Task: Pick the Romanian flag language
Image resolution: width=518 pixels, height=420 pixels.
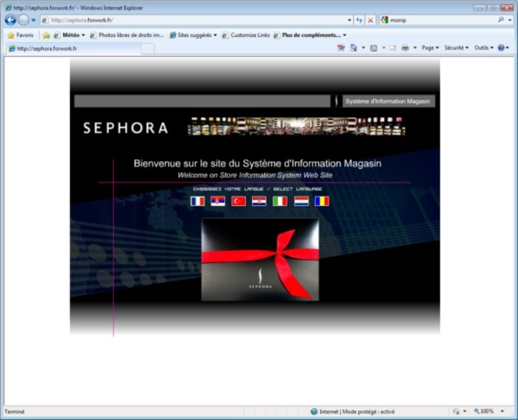Action: point(322,201)
